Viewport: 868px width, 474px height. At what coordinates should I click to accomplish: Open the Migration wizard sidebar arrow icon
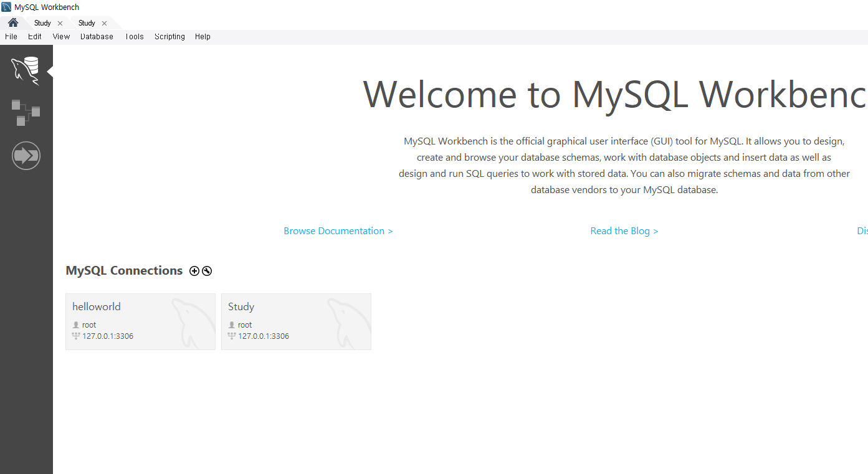click(26, 155)
